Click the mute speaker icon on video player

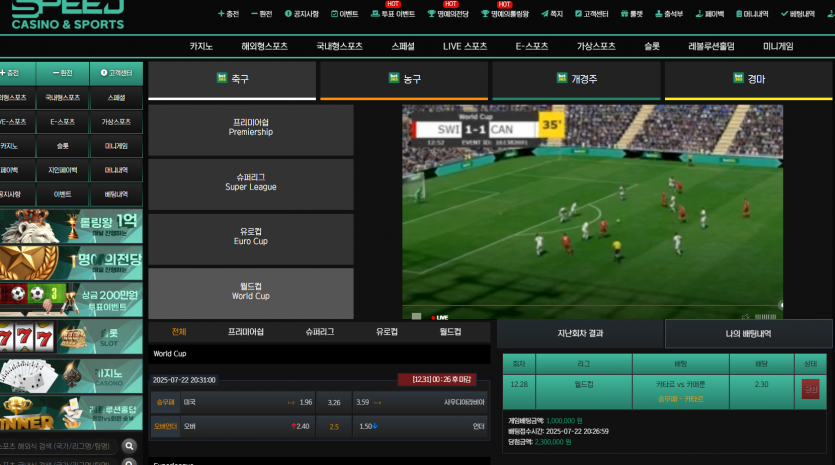pos(746,317)
